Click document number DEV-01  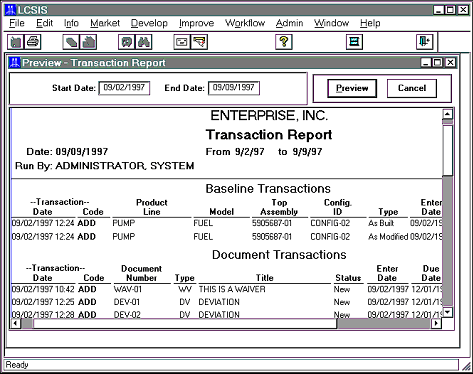(x=127, y=302)
